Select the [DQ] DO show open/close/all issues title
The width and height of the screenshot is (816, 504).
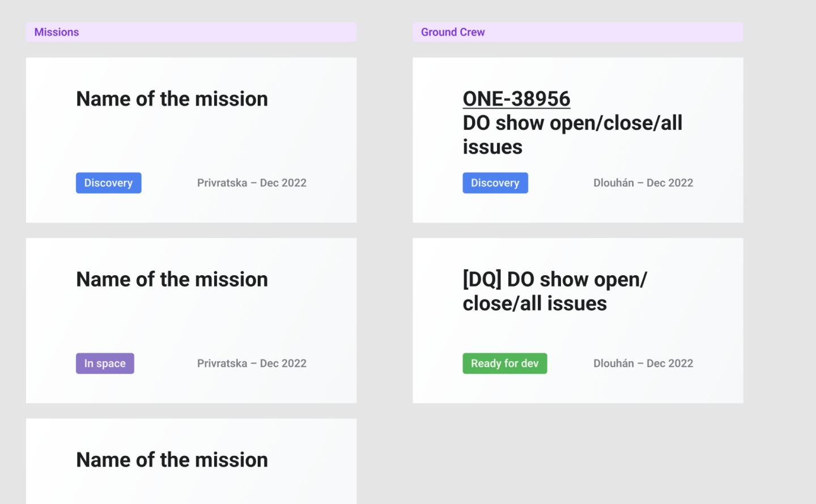coord(554,292)
